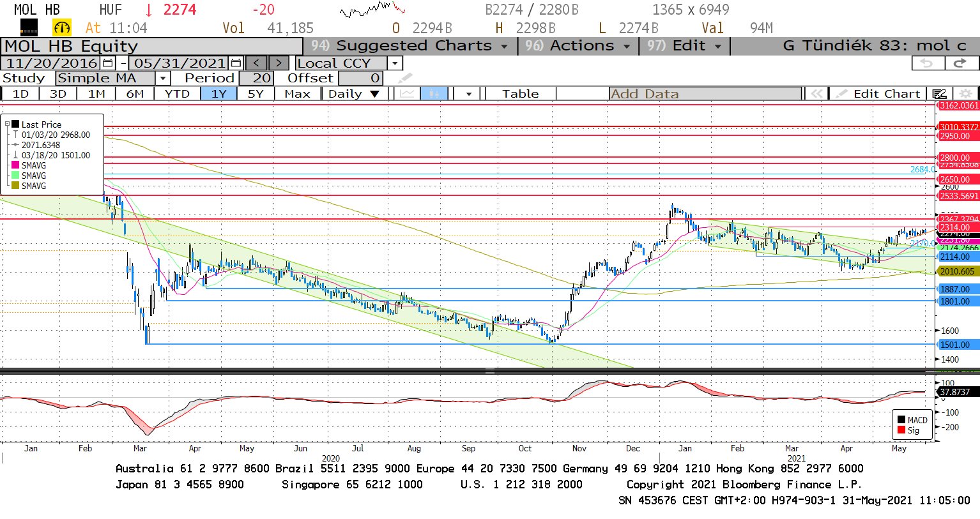Click the double-left chevron collapse icon
This screenshot has height=519, width=980.
tap(816, 94)
